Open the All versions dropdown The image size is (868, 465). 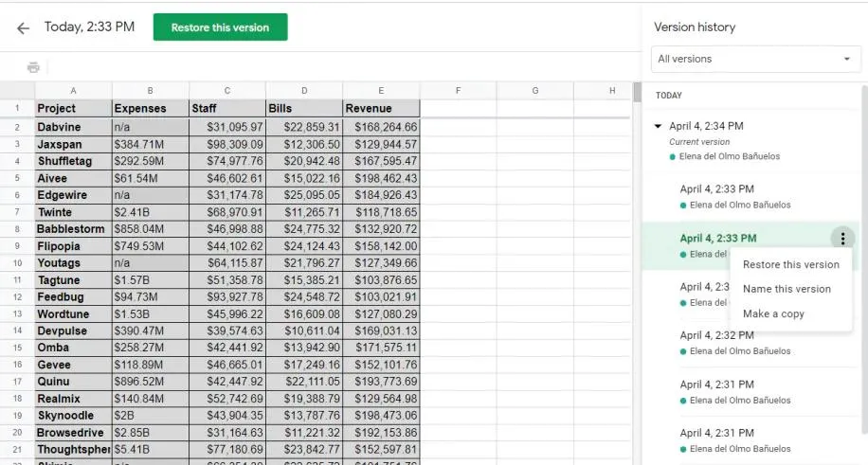click(755, 59)
